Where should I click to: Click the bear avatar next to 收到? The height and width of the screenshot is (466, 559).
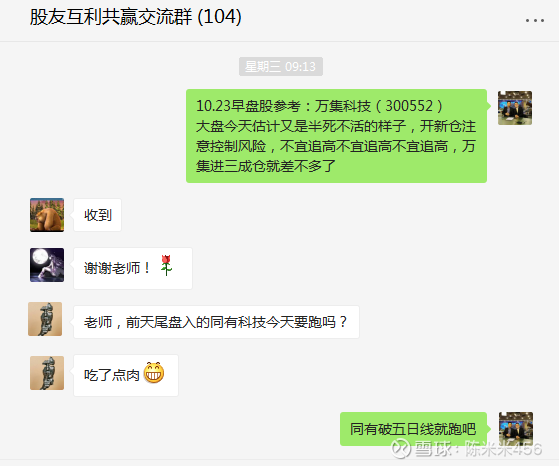pos(47,215)
